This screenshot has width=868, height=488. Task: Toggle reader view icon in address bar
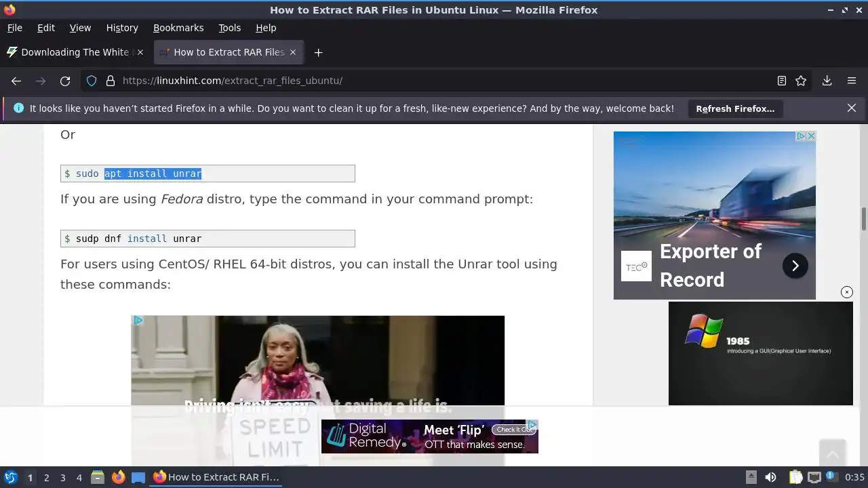tap(782, 81)
